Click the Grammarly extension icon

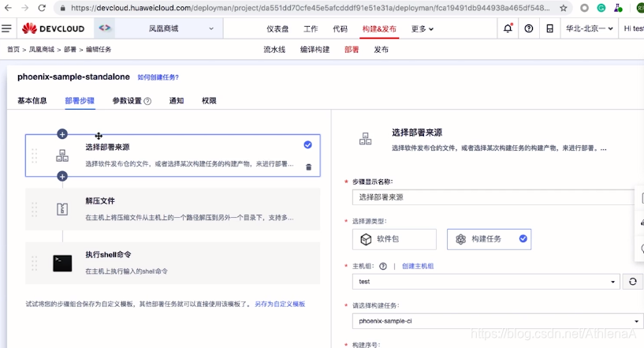tap(601, 8)
